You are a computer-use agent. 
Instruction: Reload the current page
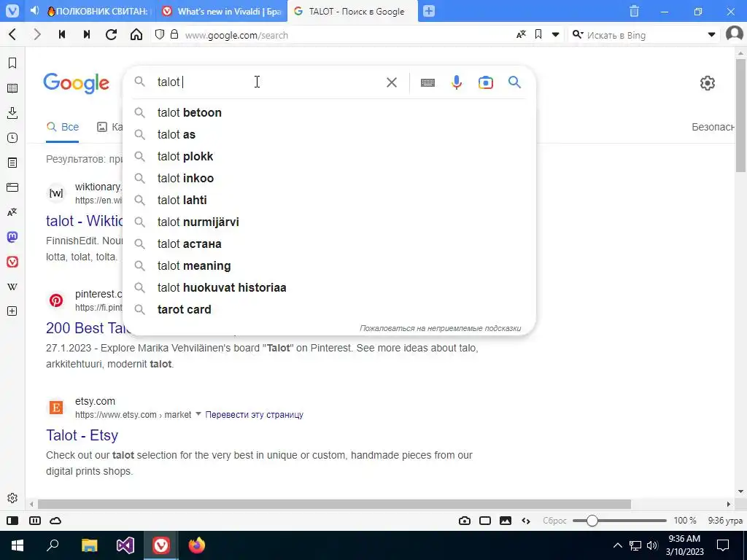coord(112,34)
